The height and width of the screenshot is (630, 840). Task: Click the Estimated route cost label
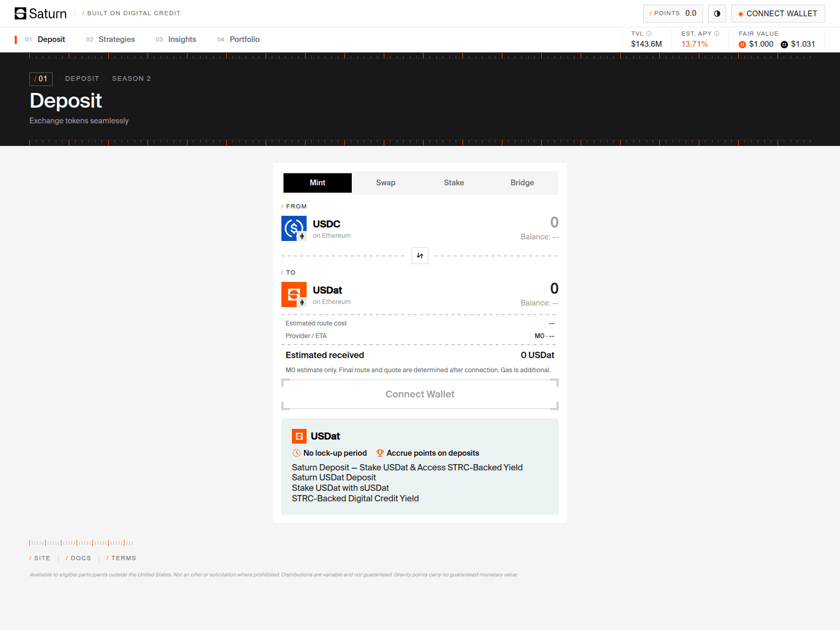pyautogui.click(x=316, y=323)
